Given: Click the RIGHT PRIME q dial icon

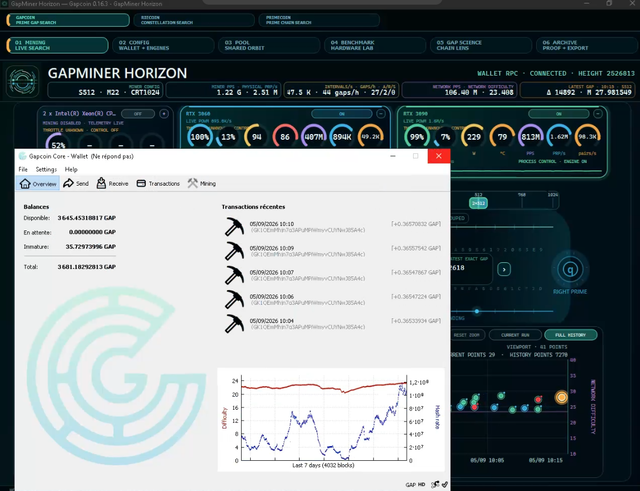Looking at the screenshot, I should (570, 269).
